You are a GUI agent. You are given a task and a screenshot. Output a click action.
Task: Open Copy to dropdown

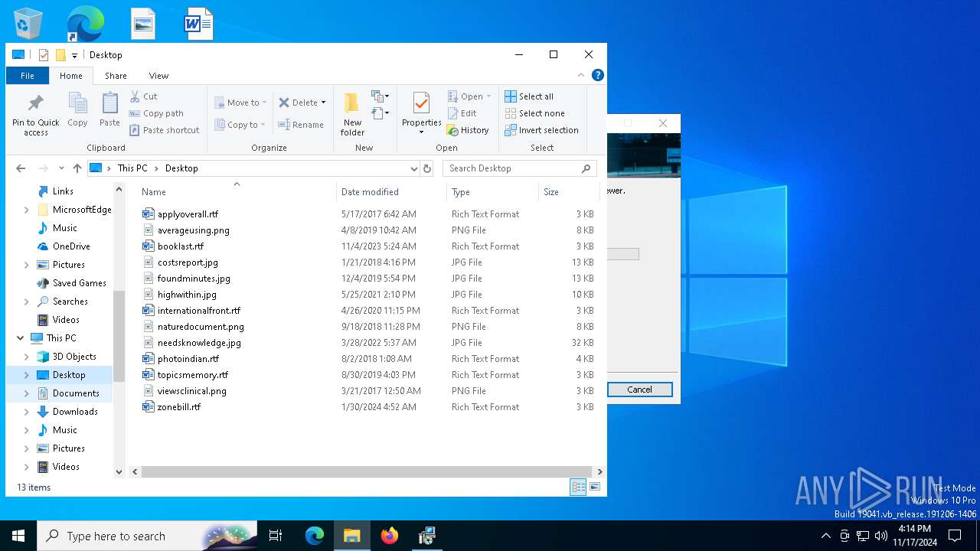(240, 125)
